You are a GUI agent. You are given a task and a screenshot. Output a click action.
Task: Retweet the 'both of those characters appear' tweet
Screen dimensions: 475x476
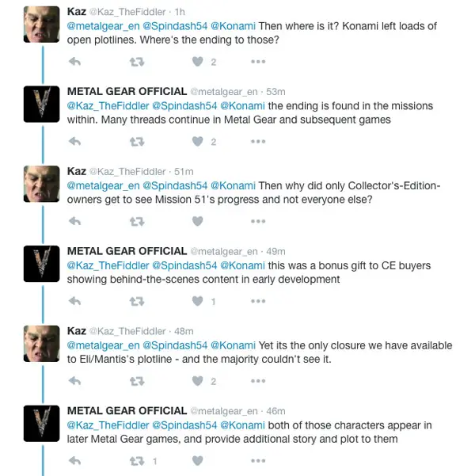[x=136, y=461]
